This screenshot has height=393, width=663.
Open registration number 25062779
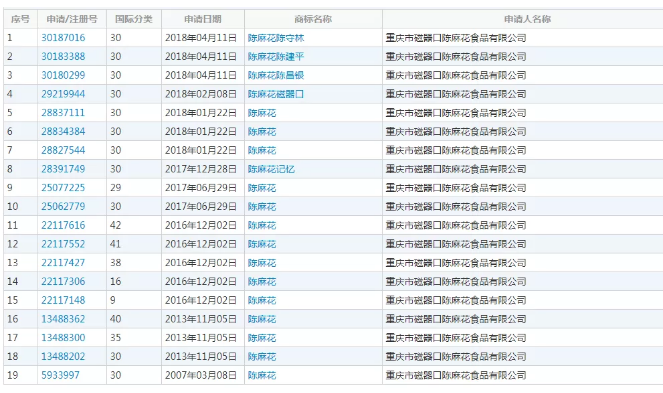click(63, 206)
